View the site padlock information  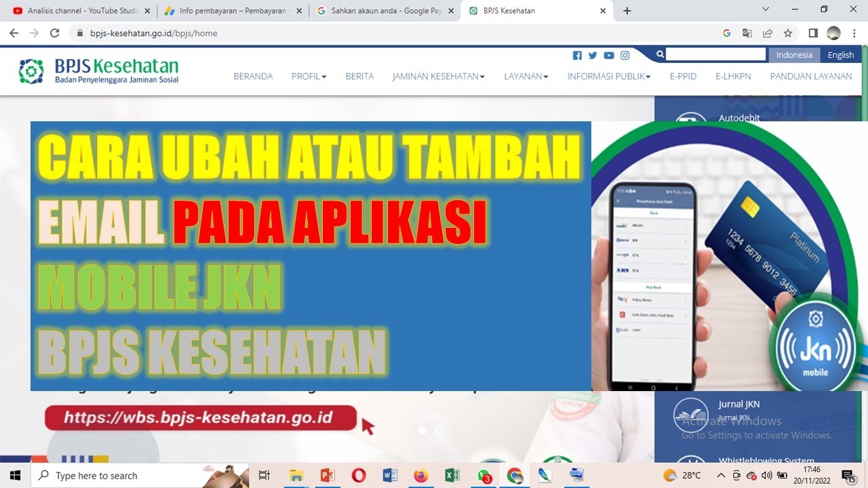[x=80, y=33]
